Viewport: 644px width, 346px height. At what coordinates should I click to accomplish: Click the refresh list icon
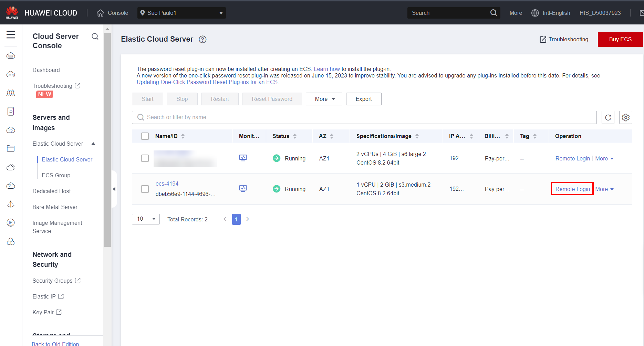point(608,117)
